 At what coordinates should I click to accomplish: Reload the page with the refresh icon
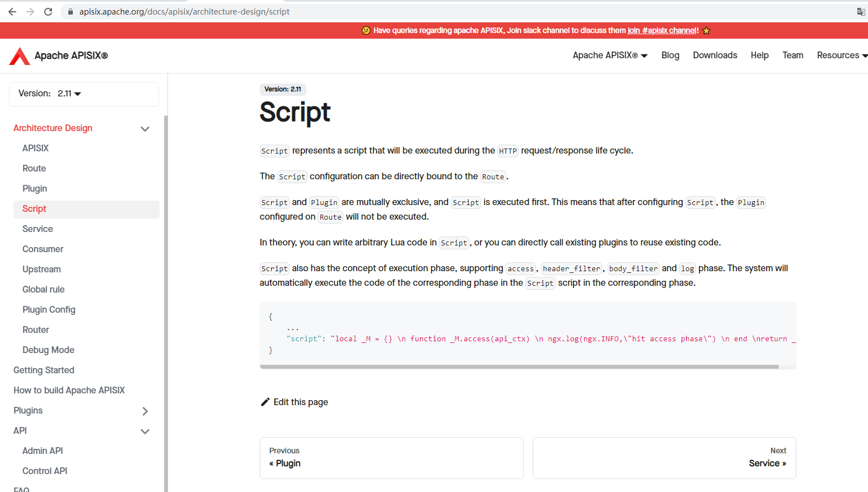(x=48, y=11)
